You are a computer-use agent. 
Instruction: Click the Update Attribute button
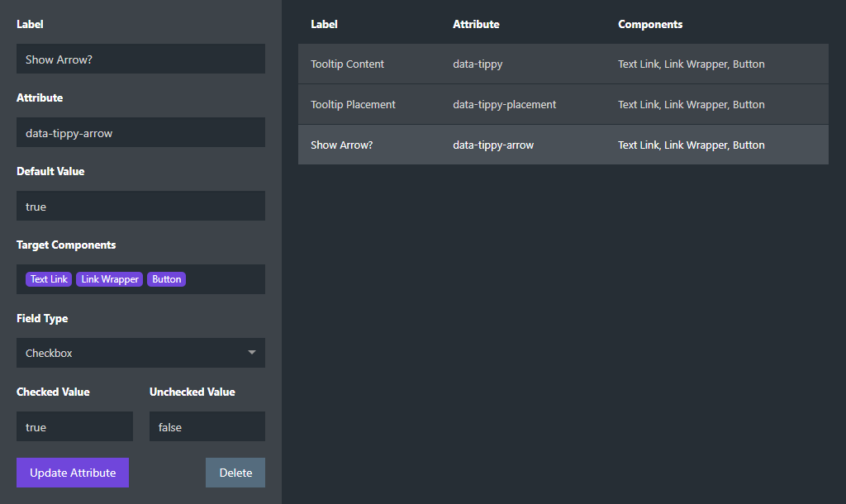73,473
